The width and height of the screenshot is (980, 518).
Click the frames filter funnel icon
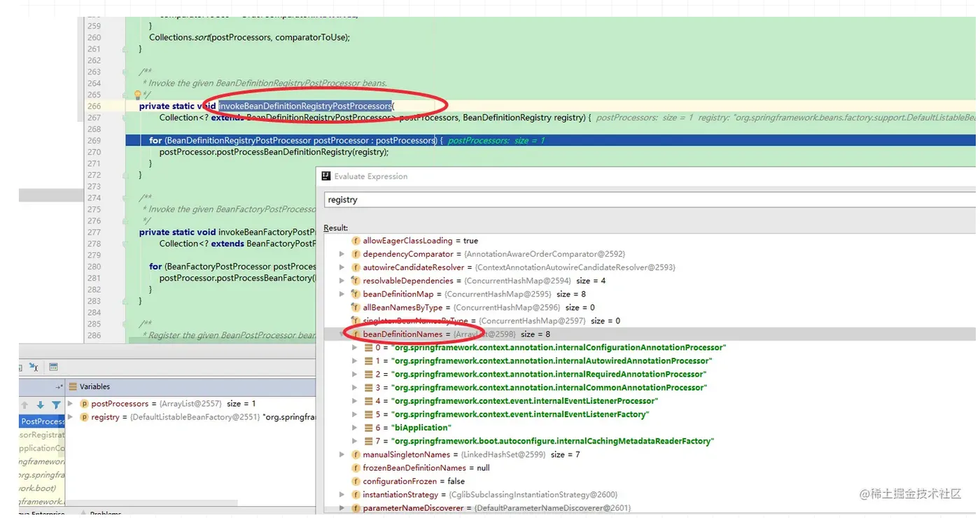pos(56,405)
